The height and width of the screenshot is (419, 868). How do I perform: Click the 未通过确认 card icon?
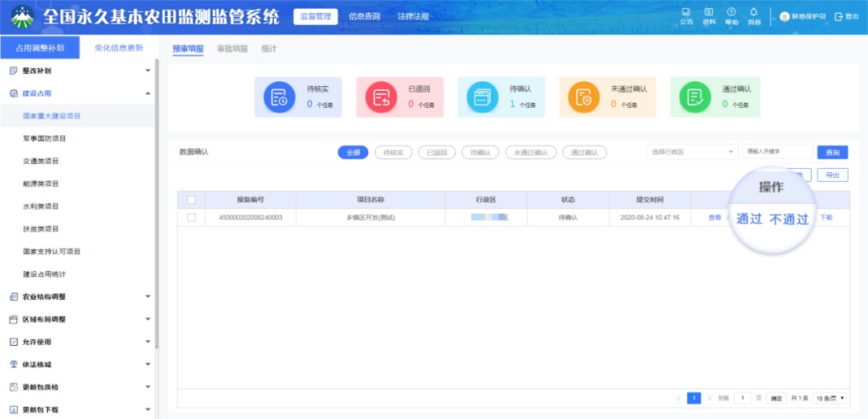coord(583,97)
